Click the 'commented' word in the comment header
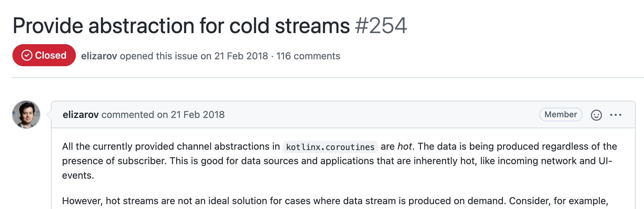This screenshot has width=644, height=209. [128, 115]
